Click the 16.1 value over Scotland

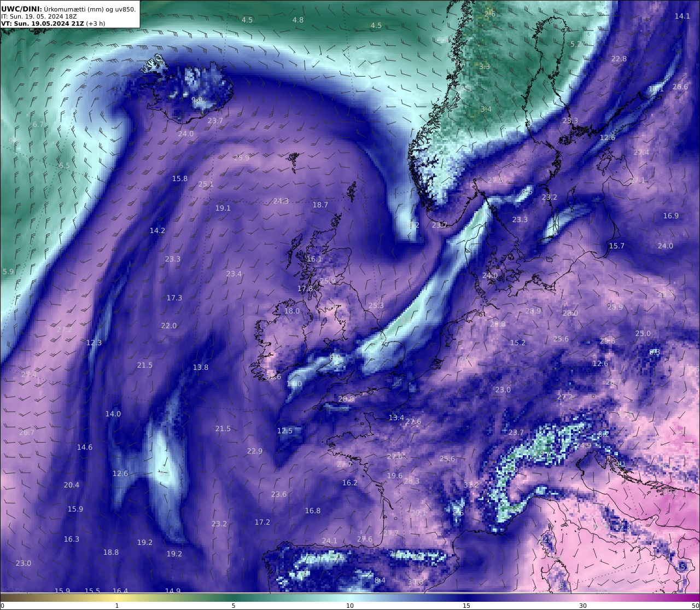click(314, 259)
